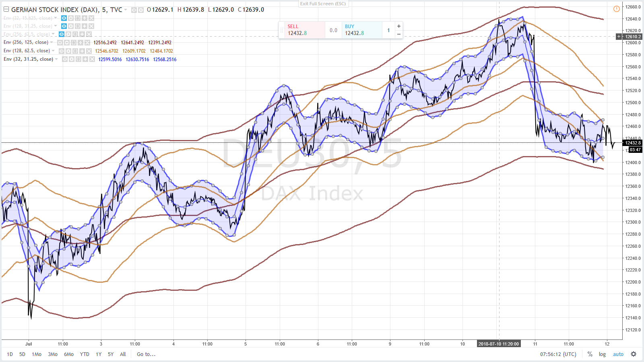This screenshot has height=362, width=644.
Task: View source code of Env (32, 31.25, close)
Action: coord(78,59)
